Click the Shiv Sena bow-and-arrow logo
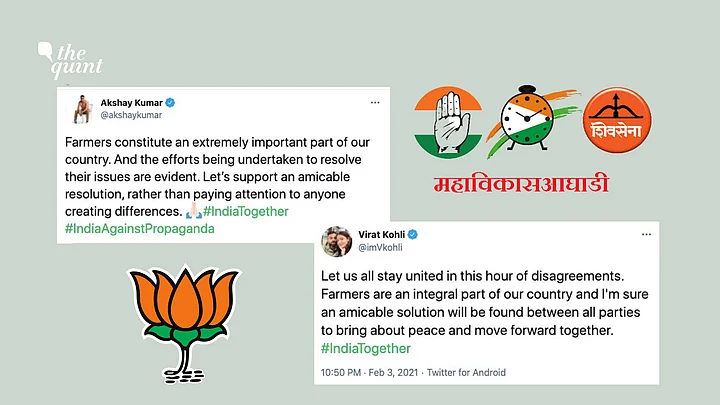720x405 pixels. click(617, 120)
